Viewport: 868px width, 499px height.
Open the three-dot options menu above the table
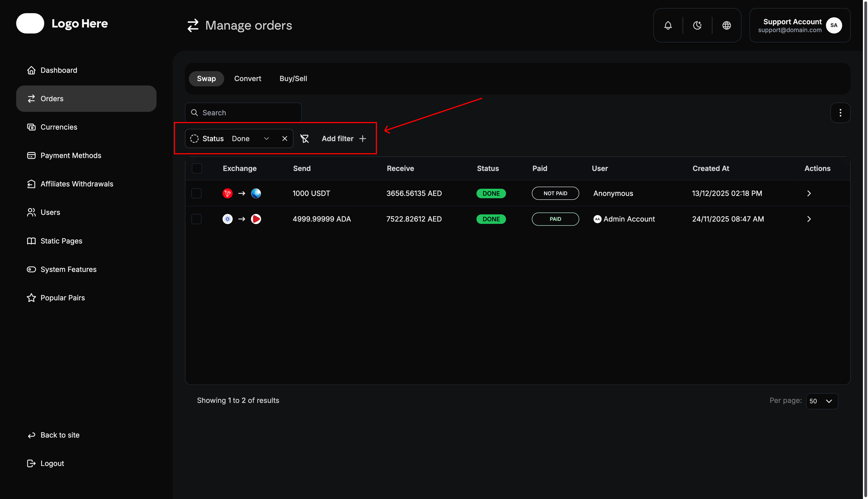[x=840, y=113]
